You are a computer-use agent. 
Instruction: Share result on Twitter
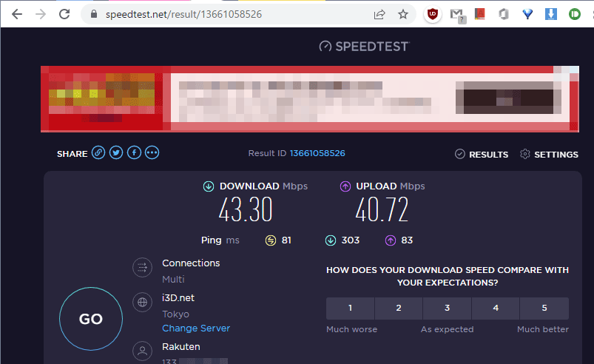(x=116, y=152)
